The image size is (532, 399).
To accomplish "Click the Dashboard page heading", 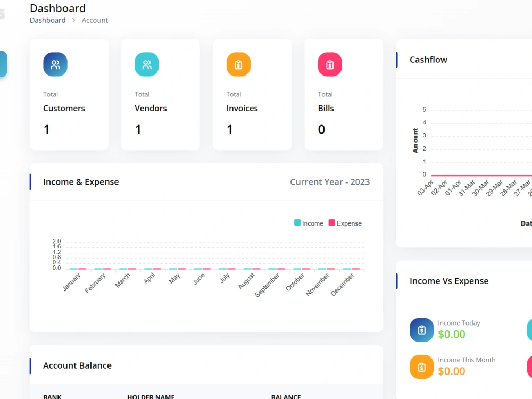I will [x=57, y=8].
